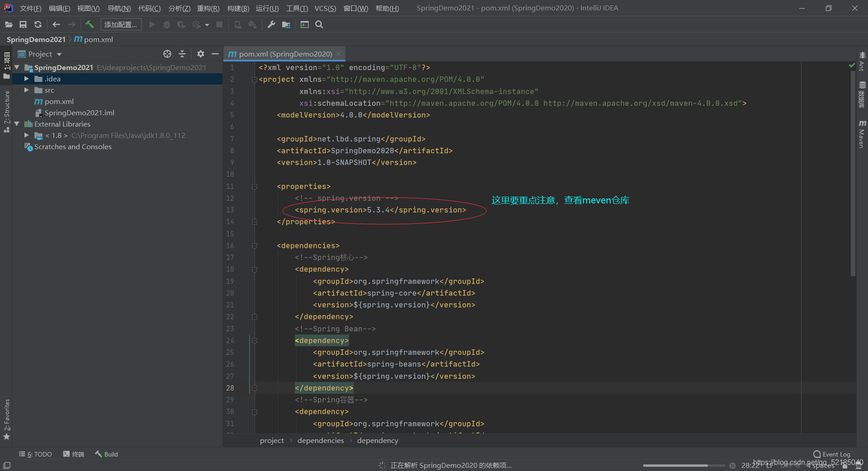Click the project breadcrumb
Image resolution: width=868 pixels, height=471 pixels.
tap(272, 441)
